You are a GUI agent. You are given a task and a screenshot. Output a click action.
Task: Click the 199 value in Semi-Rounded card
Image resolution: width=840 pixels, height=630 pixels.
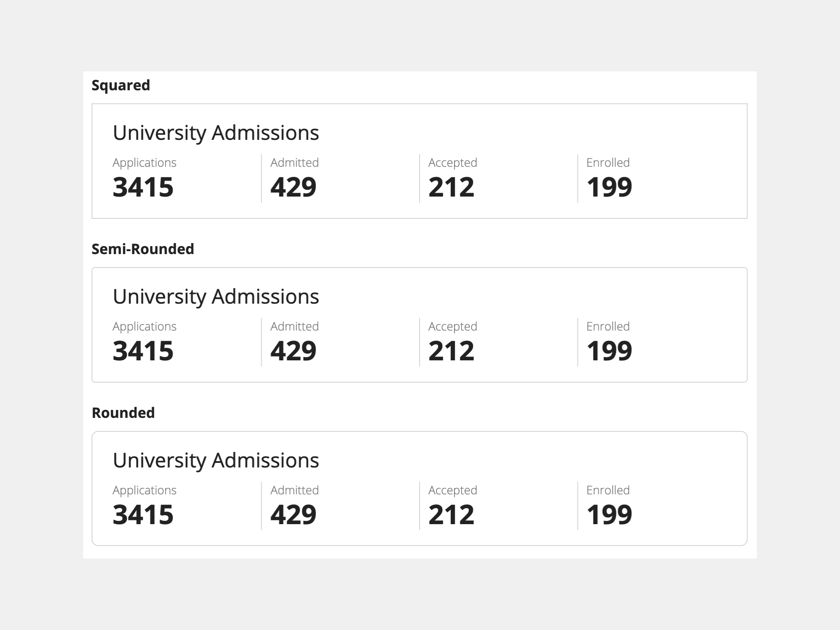click(x=609, y=351)
